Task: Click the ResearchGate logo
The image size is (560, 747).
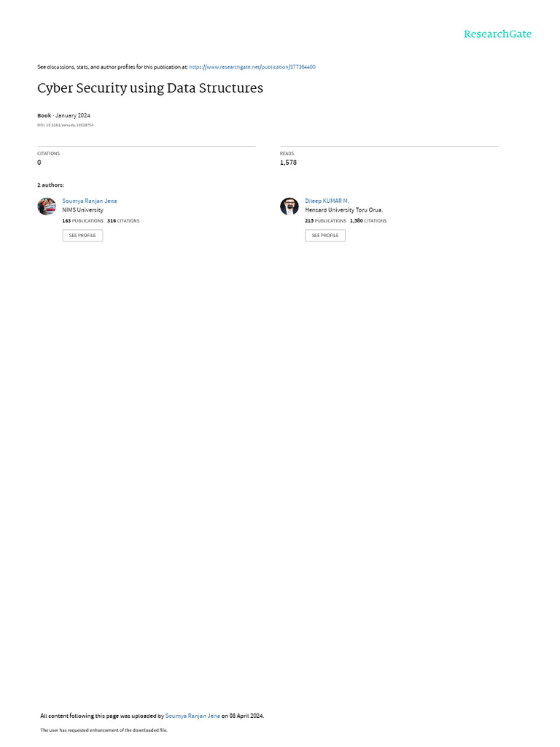Action: click(497, 34)
